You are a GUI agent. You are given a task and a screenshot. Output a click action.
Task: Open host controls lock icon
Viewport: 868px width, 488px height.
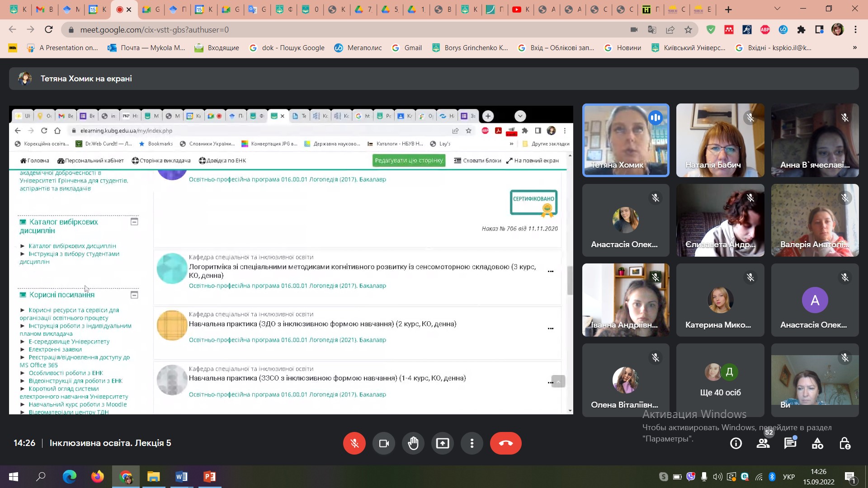coord(844,444)
